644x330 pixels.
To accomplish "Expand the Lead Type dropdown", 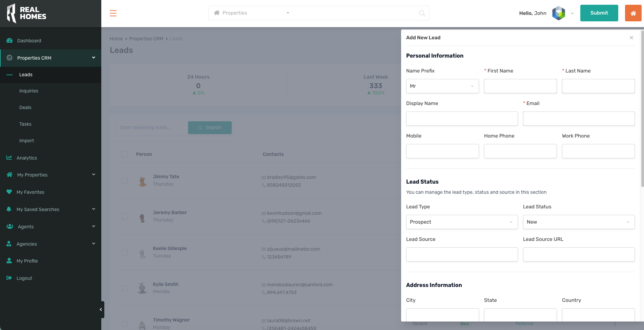I will pyautogui.click(x=462, y=222).
